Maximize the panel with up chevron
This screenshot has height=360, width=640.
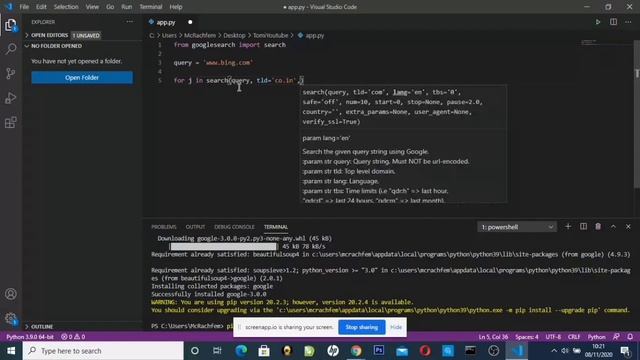613,227
